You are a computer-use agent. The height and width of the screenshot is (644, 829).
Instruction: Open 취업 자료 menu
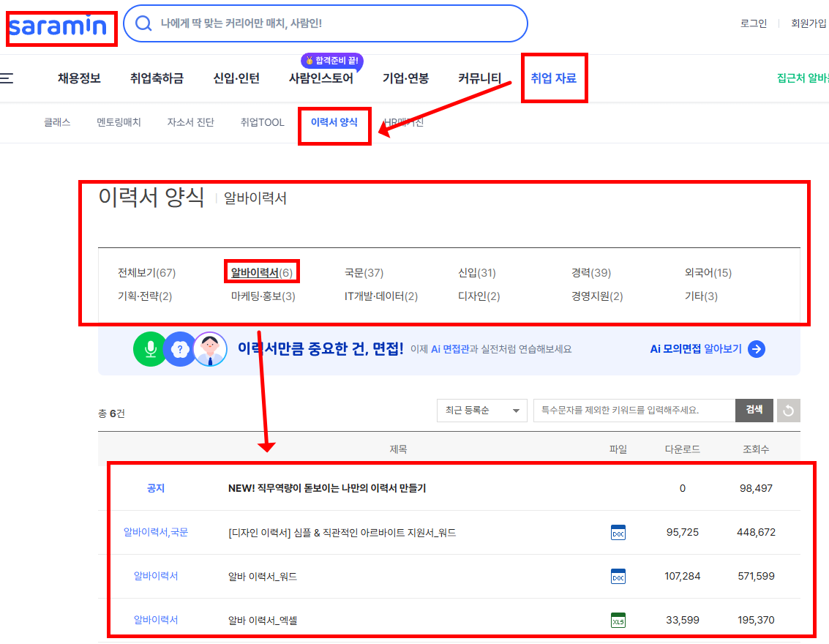(x=554, y=78)
